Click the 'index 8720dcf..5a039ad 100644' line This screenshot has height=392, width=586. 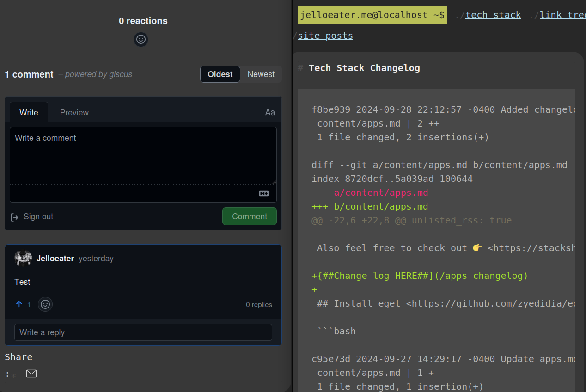coord(392,179)
